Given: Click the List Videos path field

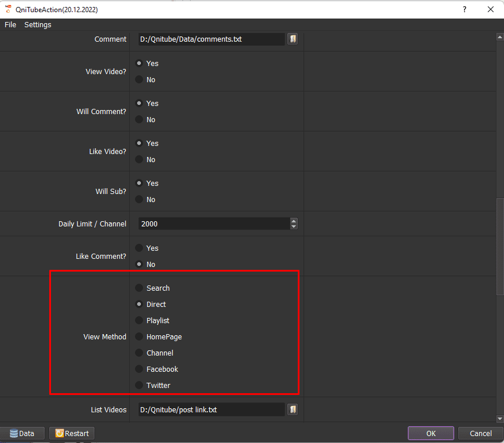Looking at the screenshot, I should [x=211, y=409].
